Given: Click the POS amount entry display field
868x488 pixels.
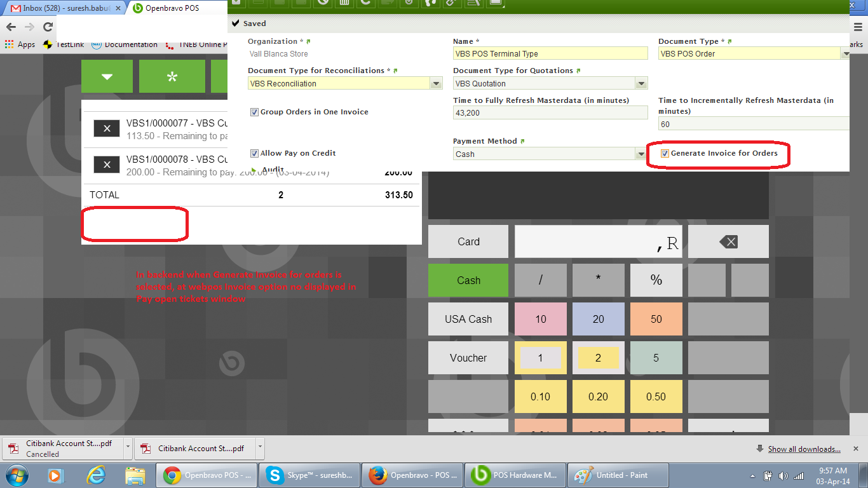Looking at the screenshot, I should 599,241.
